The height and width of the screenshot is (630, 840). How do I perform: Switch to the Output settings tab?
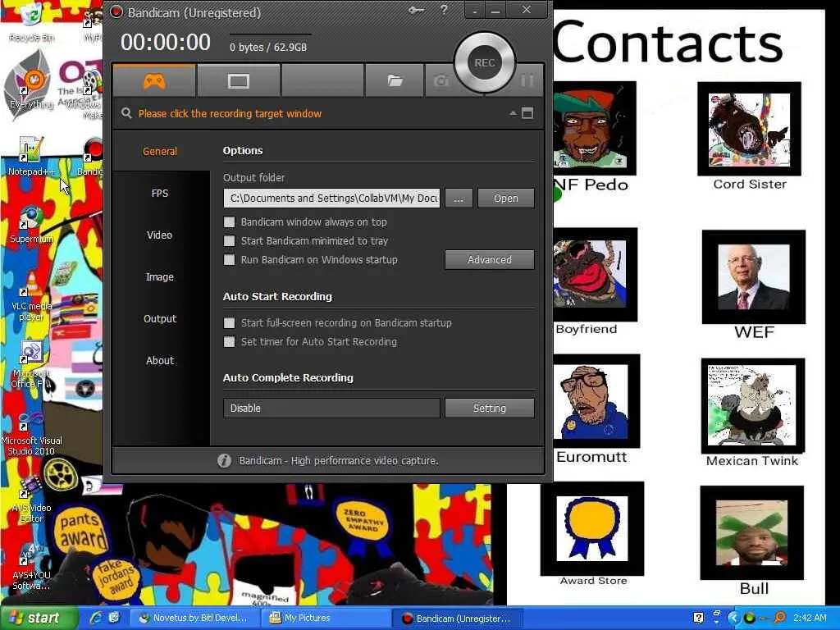pos(160,318)
